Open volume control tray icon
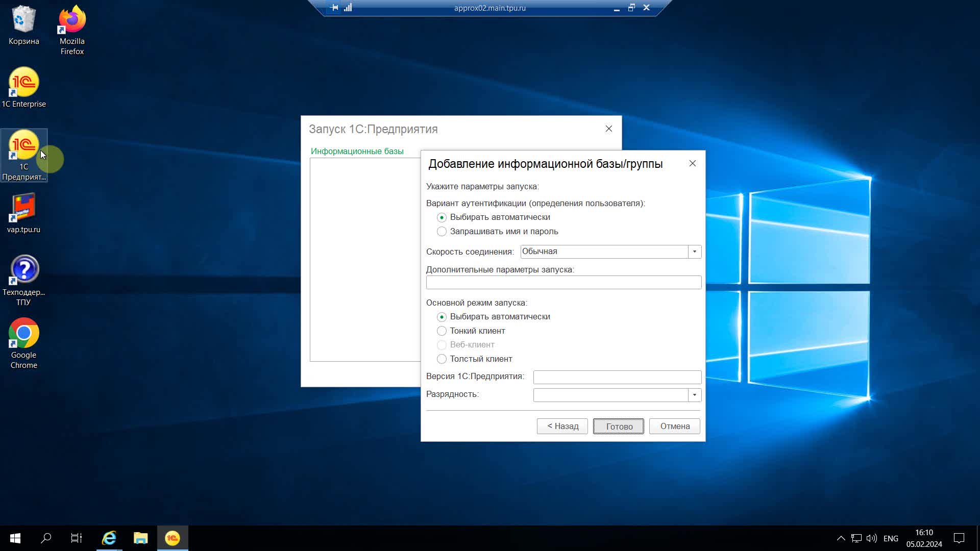The height and width of the screenshot is (551, 980). click(x=872, y=538)
